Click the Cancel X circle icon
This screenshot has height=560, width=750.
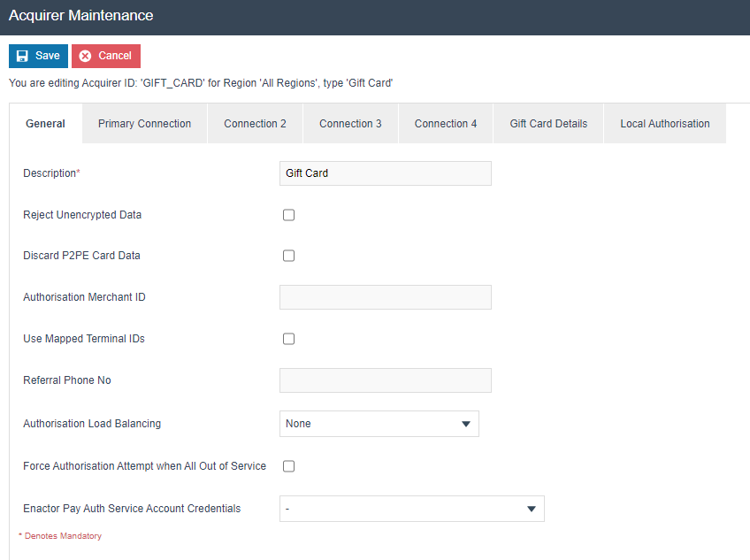click(85, 56)
